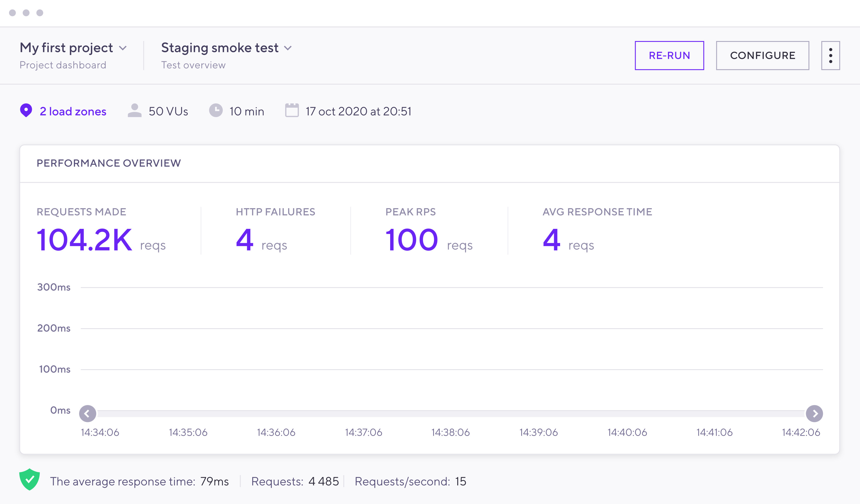
Task: Click the 14:40:06 time label
Action: pos(627,432)
